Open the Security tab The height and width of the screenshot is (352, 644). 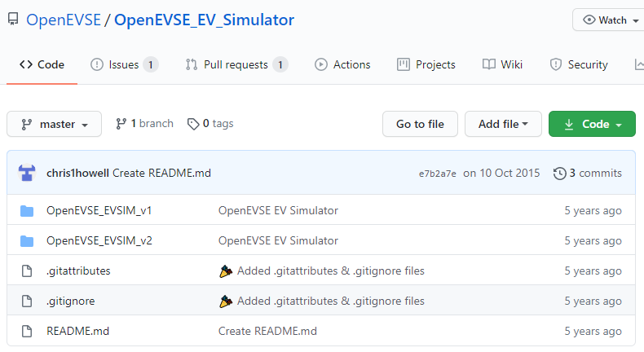pyautogui.click(x=579, y=64)
